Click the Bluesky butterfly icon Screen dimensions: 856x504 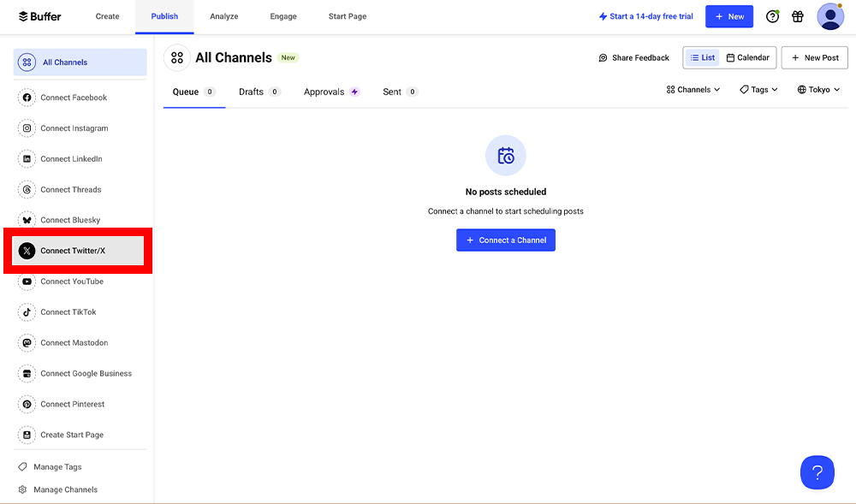click(27, 220)
